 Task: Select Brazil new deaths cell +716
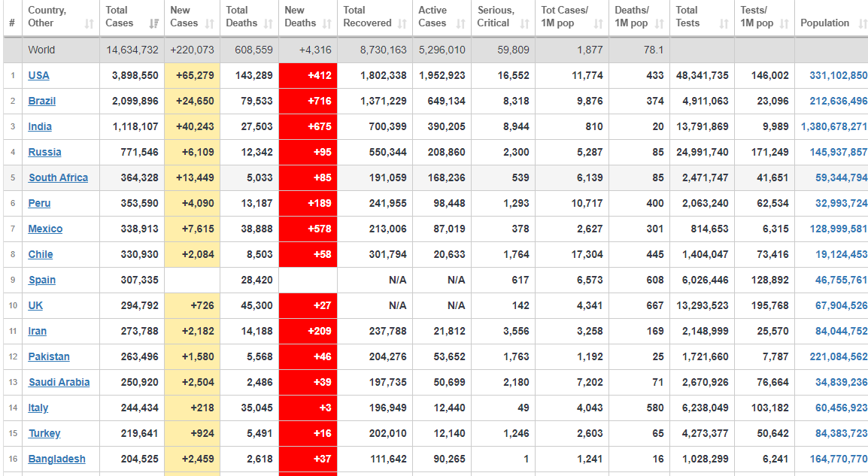[308, 101]
